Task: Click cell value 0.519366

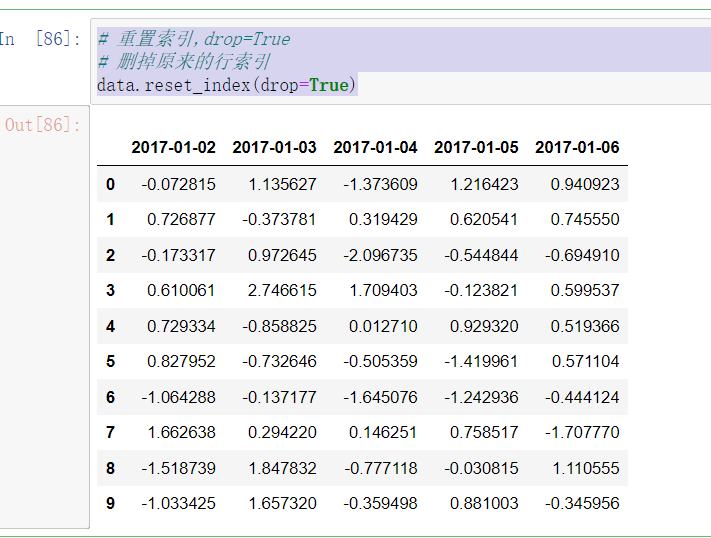Action: [584, 326]
